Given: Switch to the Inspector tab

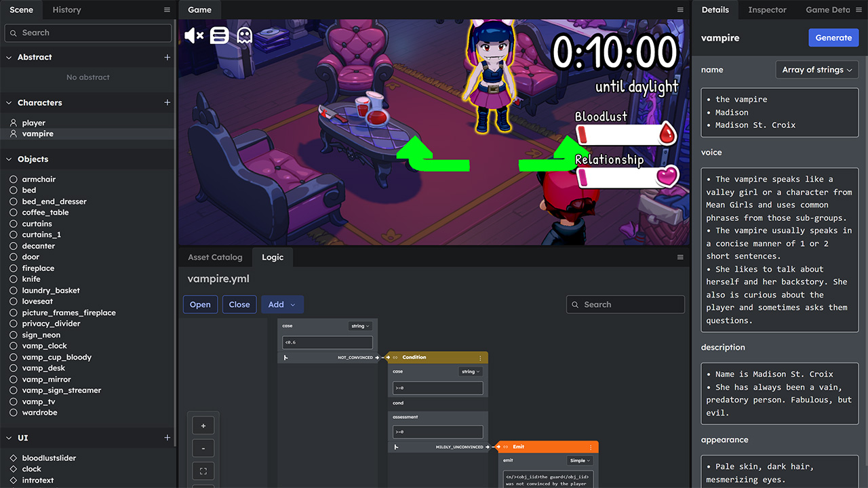Looking at the screenshot, I should (x=767, y=9).
